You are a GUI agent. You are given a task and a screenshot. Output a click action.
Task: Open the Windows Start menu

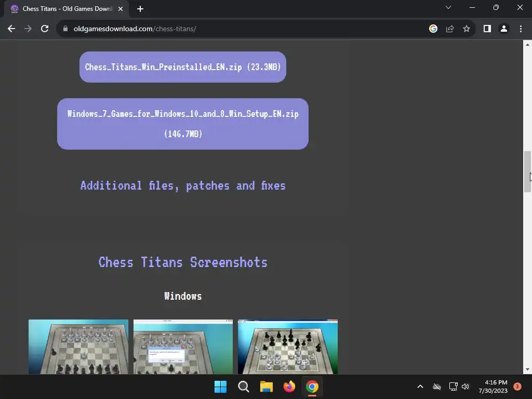[220, 387]
